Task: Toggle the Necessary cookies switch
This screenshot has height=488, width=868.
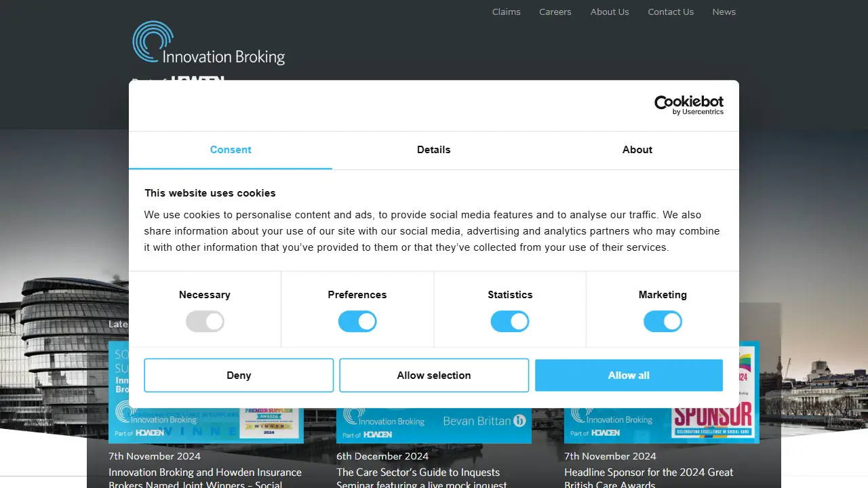Action: 205,321
